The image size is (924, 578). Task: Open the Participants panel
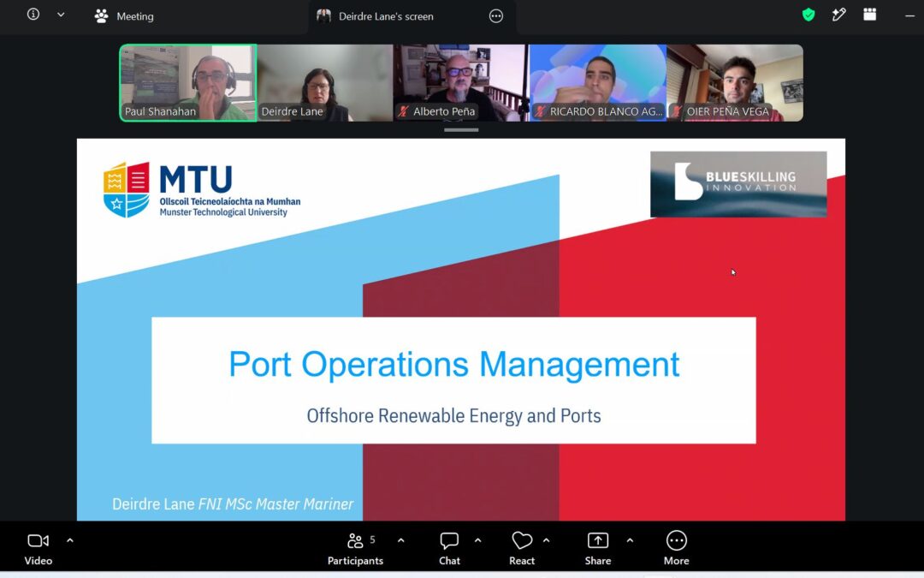click(355, 549)
